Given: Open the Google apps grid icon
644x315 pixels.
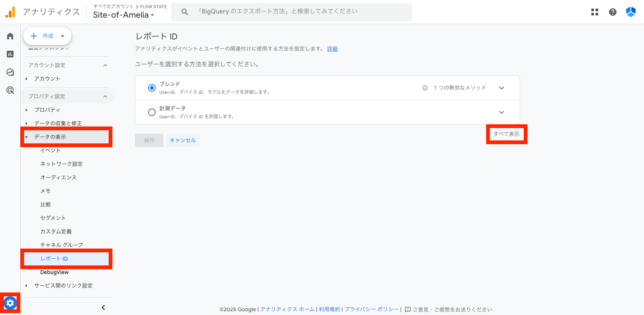Looking at the screenshot, I should 594,12.
